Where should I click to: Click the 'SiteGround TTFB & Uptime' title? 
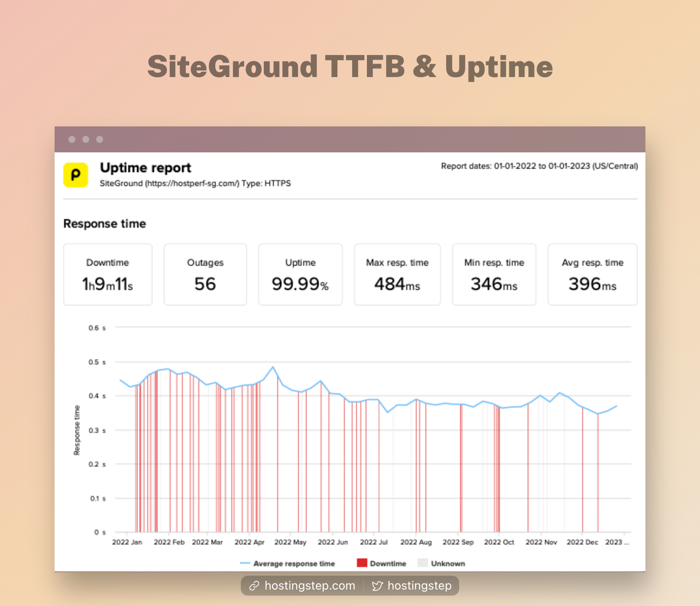pyautogui.click(x=350, y=67)
